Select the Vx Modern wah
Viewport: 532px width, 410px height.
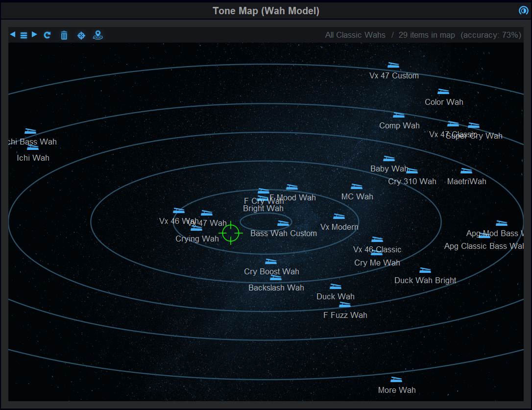[339, 217]
